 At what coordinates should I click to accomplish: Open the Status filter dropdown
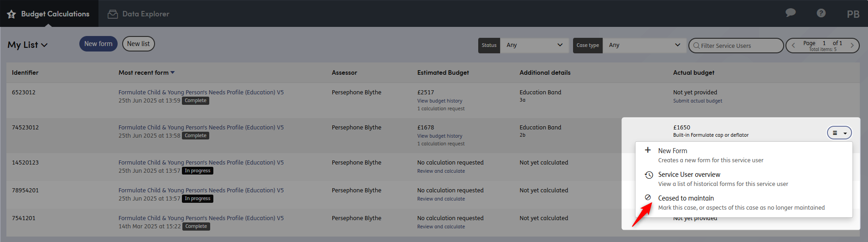[x=534, y=45]
